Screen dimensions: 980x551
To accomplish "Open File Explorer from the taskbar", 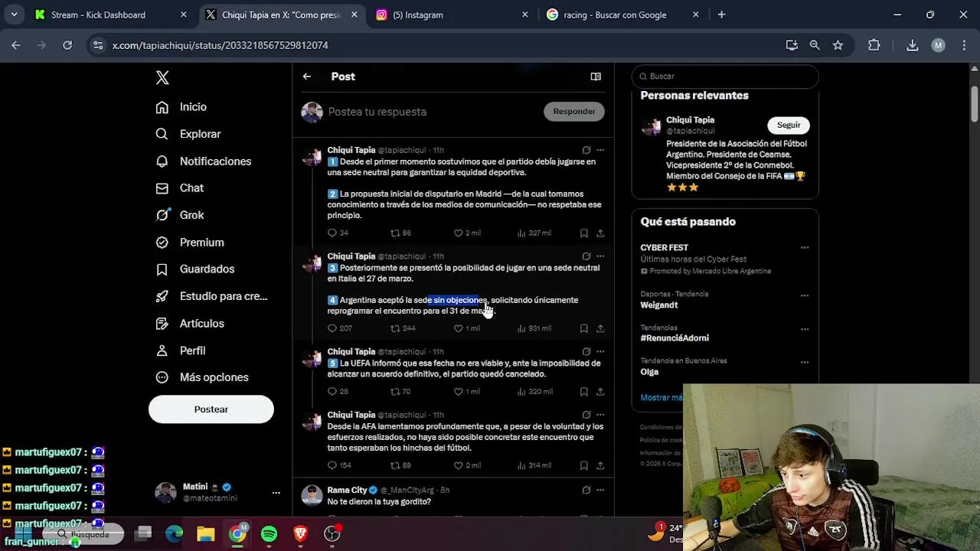I will 205,533.
